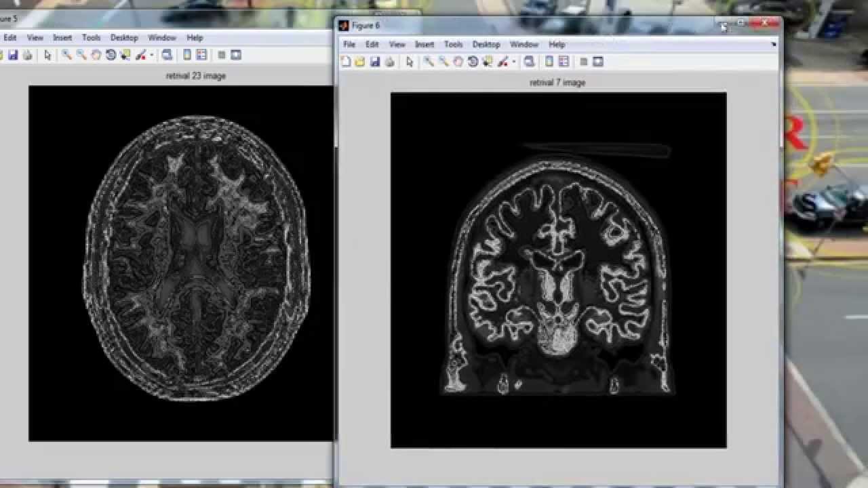Select the Brush data tool in Figure 5
This screenshot has height=488, width=868.
(x=141, y=55)
